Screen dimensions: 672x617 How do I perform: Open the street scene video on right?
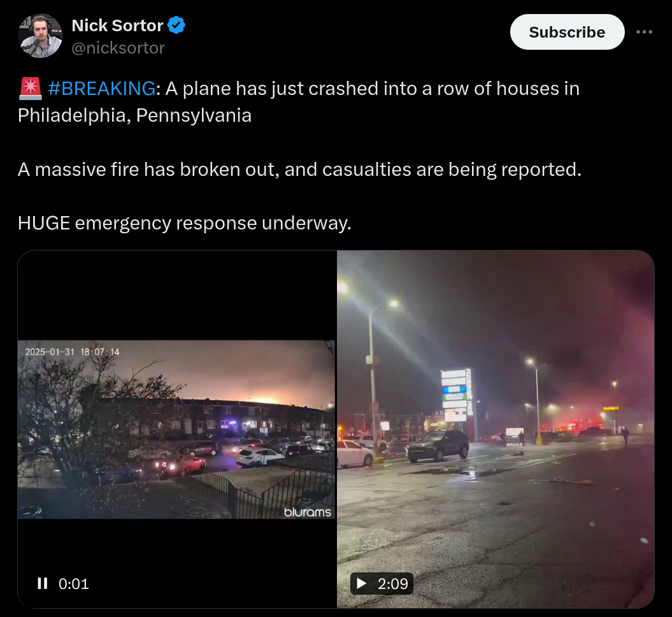coord(496,429)
